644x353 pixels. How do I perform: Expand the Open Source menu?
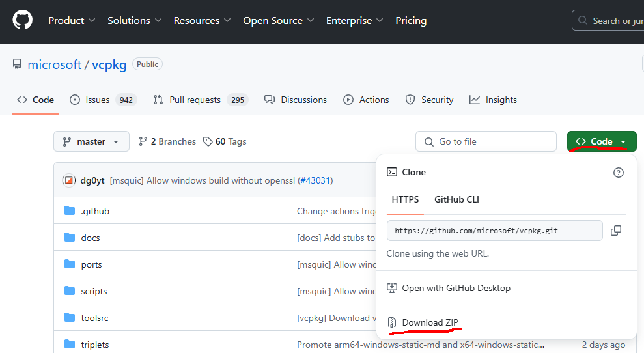point(279,21)
